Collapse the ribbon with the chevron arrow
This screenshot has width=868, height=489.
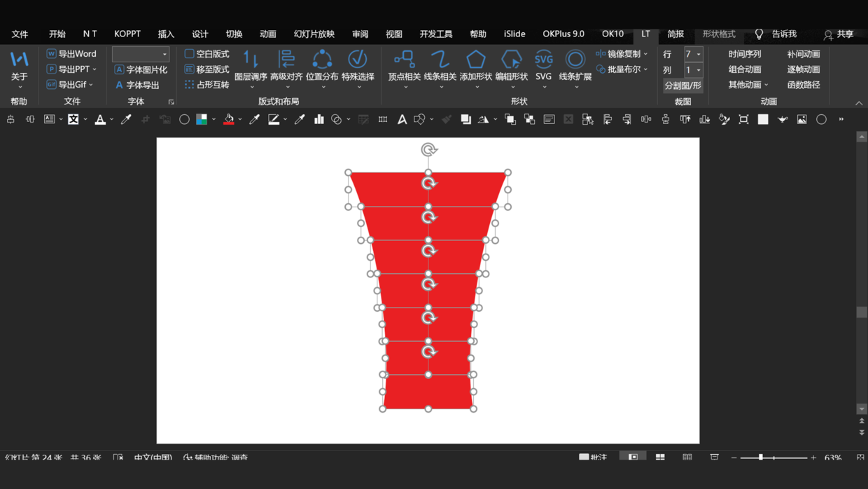(x=859, y=103)
